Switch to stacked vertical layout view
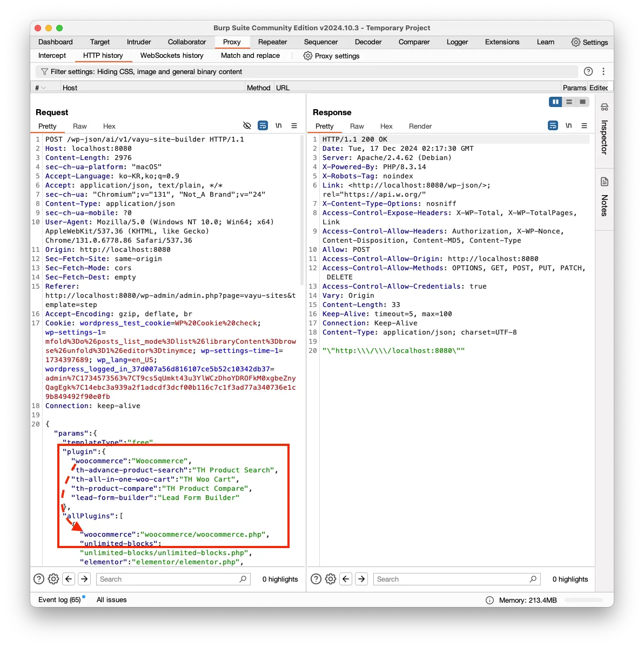Image resolution: width=644 pixels, height=647 pixels. [569, 102]
